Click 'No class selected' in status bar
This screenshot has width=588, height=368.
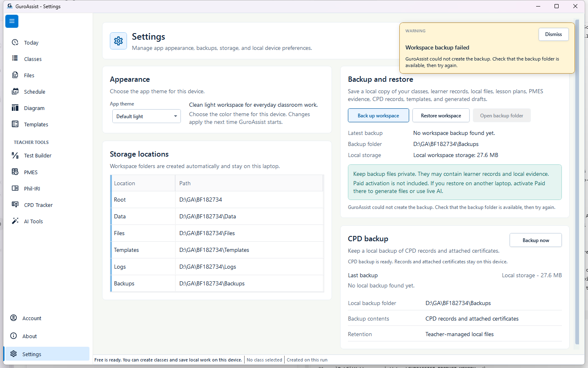coord(264,360)
